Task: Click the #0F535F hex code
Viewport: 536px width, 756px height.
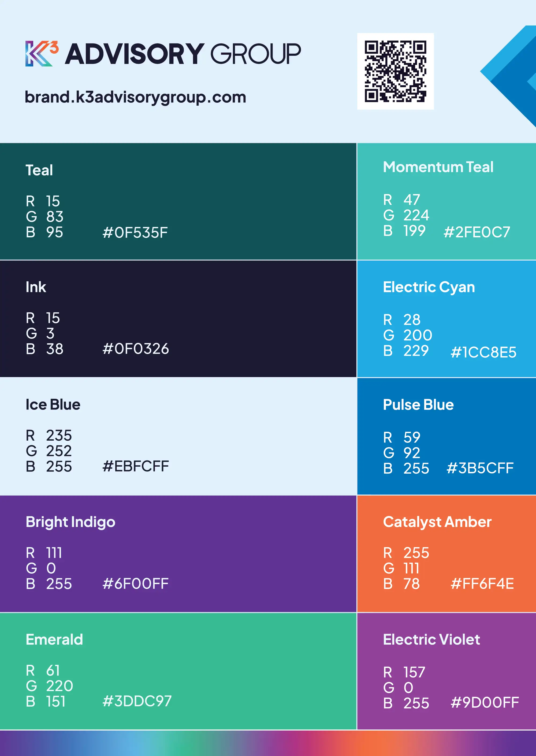Action: pos(135,233)
